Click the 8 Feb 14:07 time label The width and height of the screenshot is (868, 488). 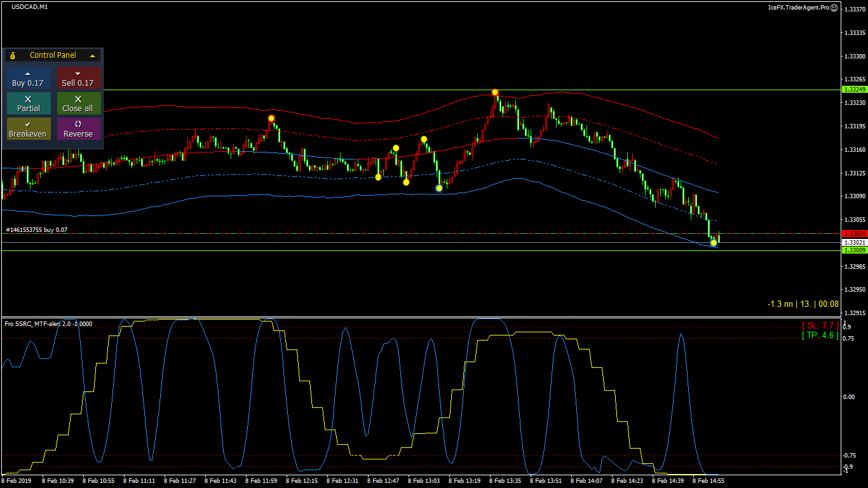pos(587,481)
